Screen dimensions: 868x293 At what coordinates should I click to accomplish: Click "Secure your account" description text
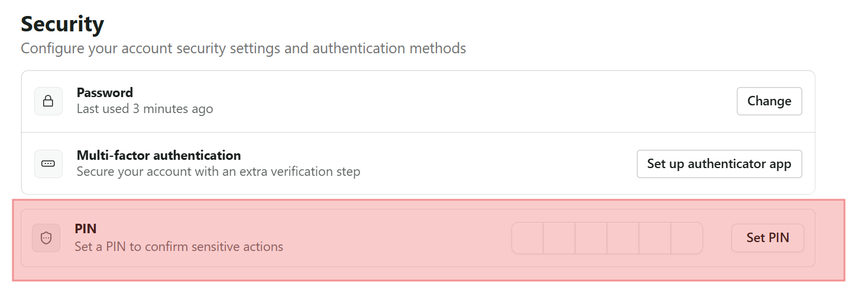pyautogui.click(x=218, y=172)
